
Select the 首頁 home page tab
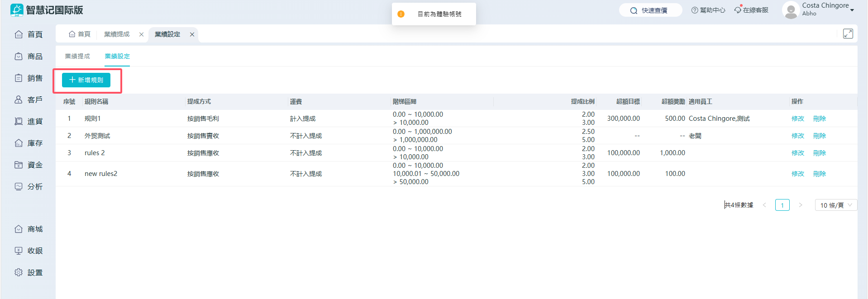pyautogui.click(x=80, y=34)
